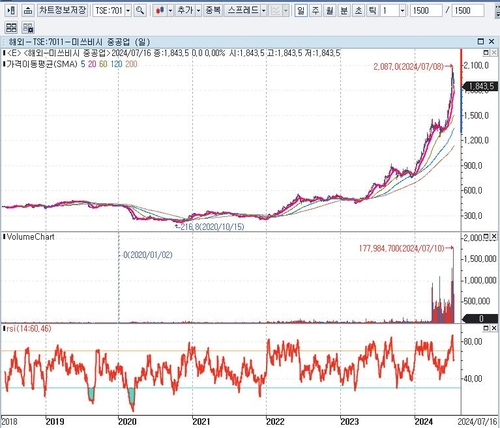This screenshot has height=428, width=500.
Task: Expand the TSE symbol code dropdown
Action: click(128, 11)
